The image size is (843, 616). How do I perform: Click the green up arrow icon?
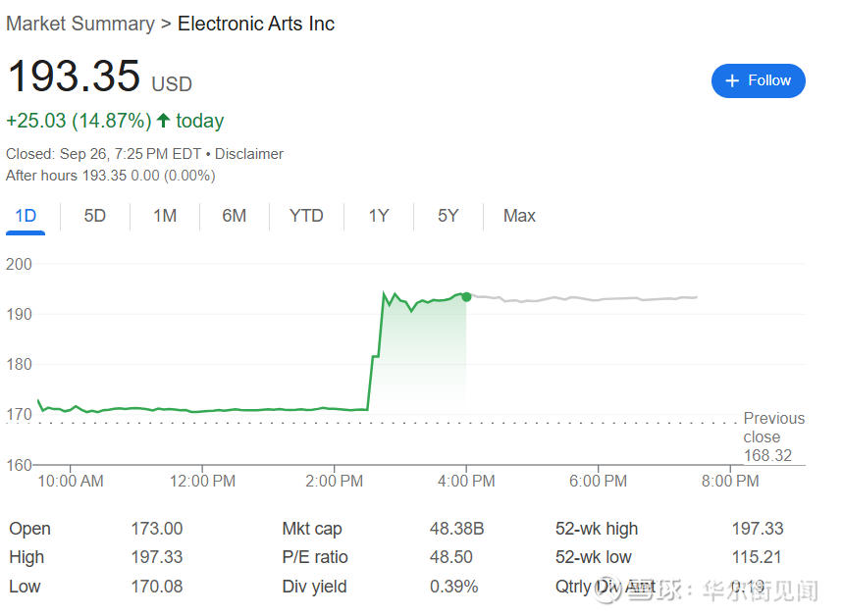pyautogui.click(x=163, y=121)
